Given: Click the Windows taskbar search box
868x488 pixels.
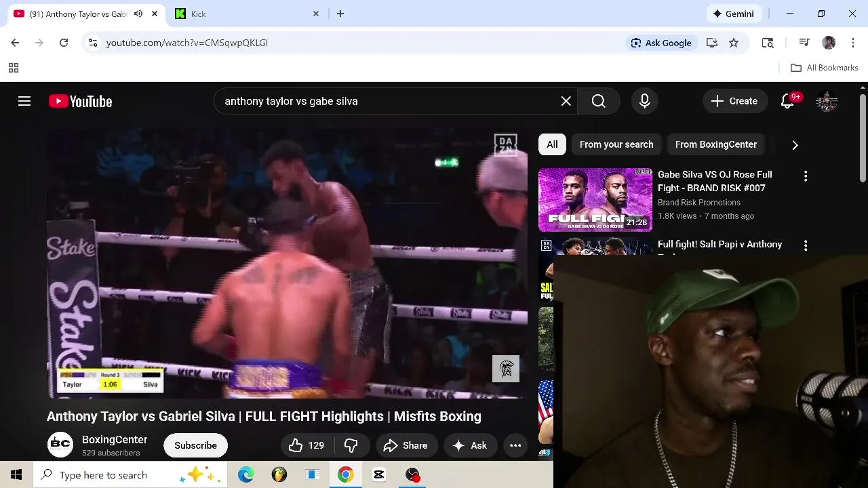Looking at the screenshot, I should 130,475.
